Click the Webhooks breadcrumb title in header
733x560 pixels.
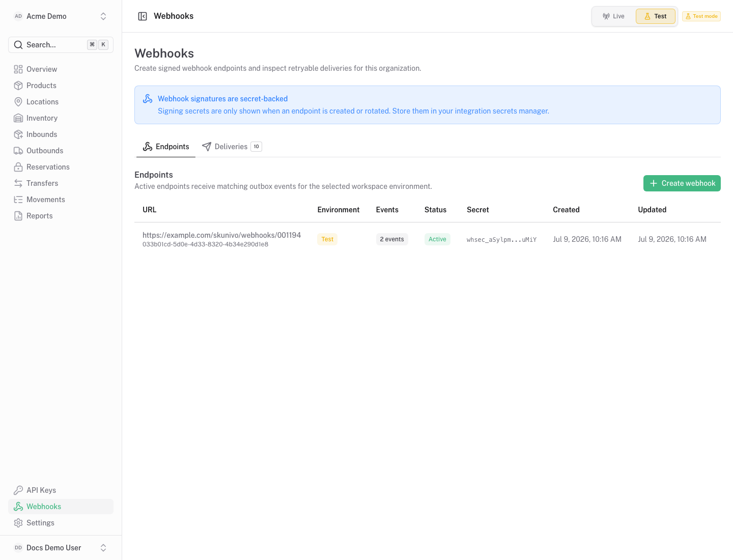pos(174,16)
